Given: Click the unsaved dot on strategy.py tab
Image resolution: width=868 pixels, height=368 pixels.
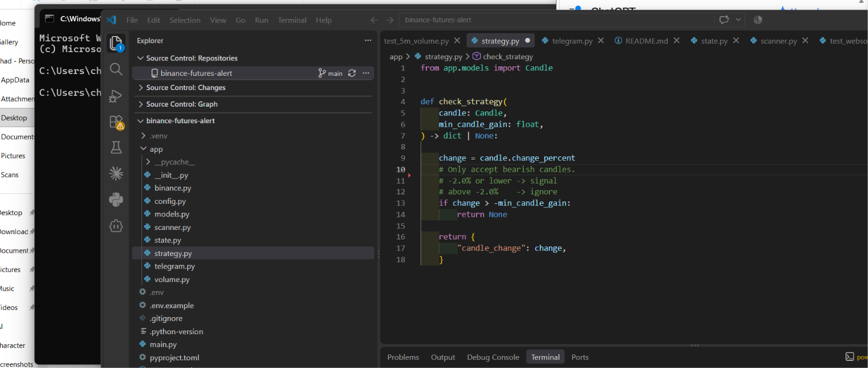Looking at the screenshot, I should click(x=527, y=41).
